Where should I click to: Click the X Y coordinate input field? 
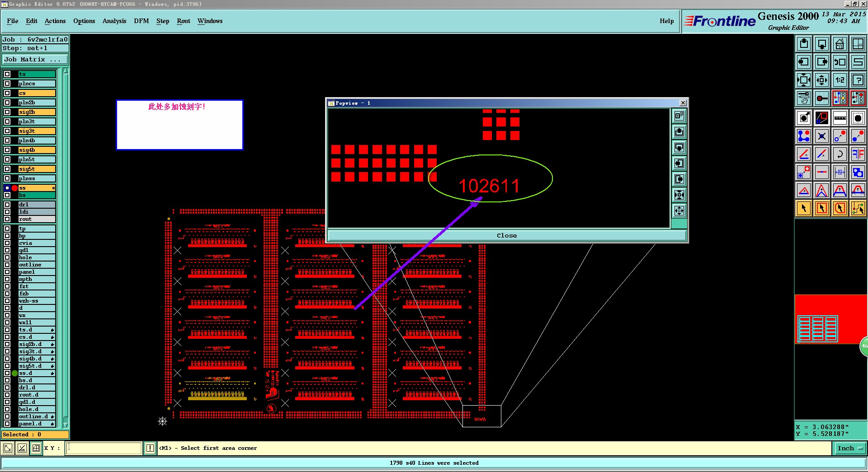(x=104, y=448)
